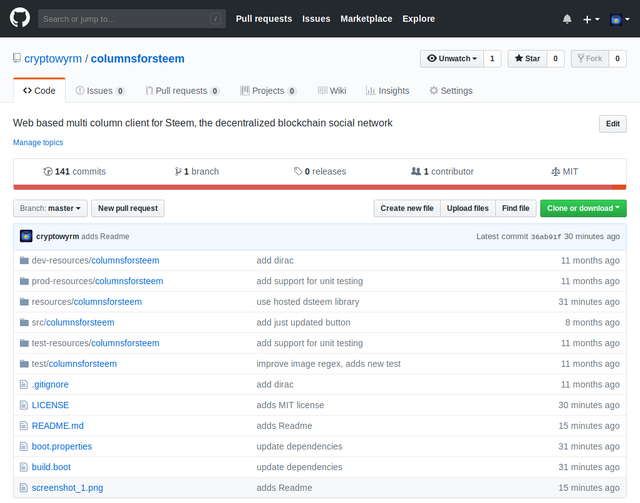Open the 'add just updated button' commit message
Viewport: 640px width, 503px height.
tap(303, 323)
